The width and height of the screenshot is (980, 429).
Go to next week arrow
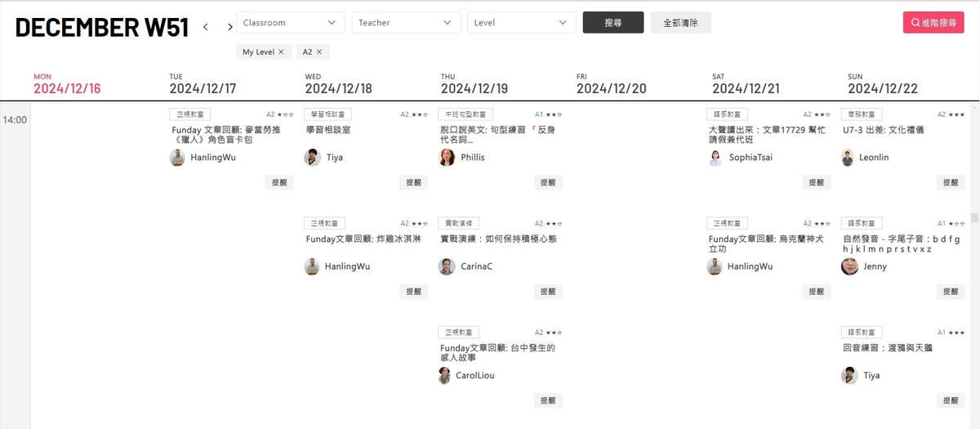click(230, 27)
